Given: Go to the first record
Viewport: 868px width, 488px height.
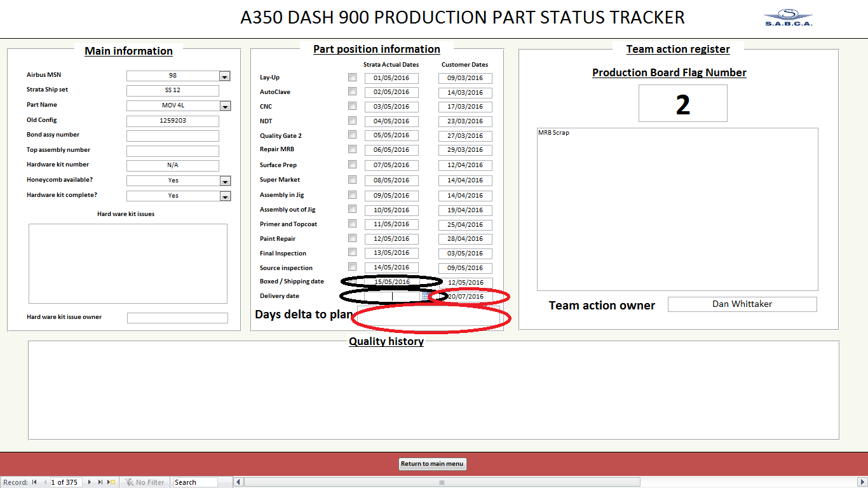Looking at the screenshot, I should [34, 482].
